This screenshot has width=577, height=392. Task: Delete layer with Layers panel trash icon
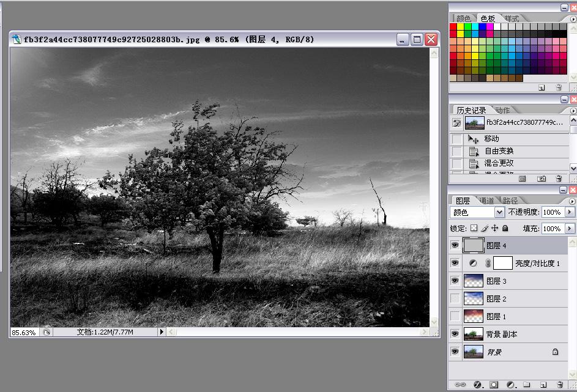click(560, 385)
